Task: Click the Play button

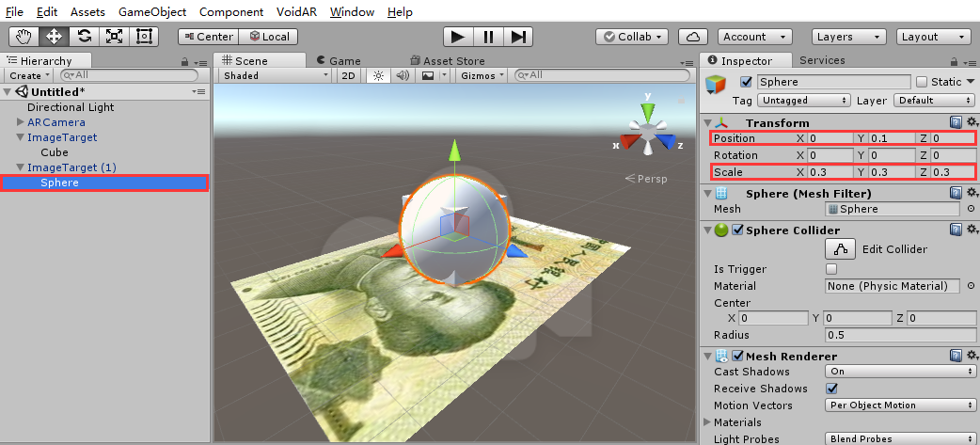Action: [458, 37]
